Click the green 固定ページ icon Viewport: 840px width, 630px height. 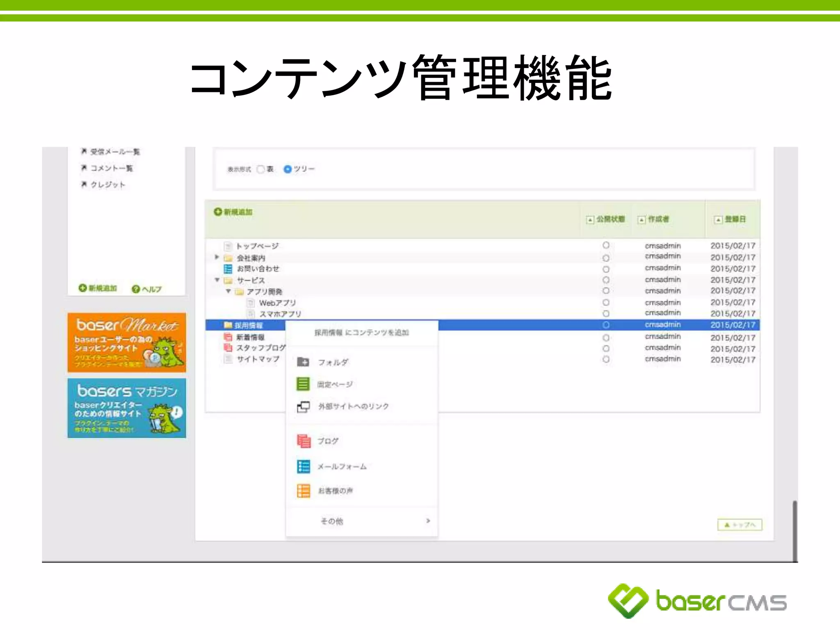click(303, 384)
